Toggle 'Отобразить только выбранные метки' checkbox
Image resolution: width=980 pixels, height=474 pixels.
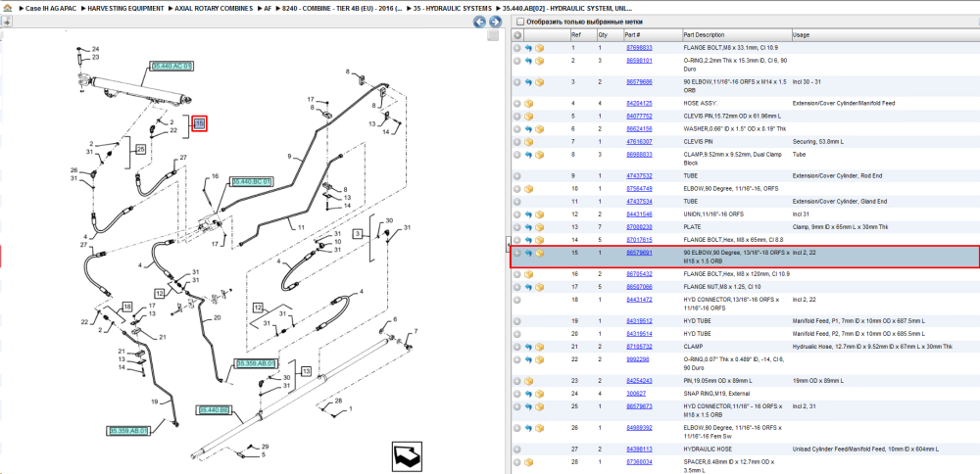[519, 22]
